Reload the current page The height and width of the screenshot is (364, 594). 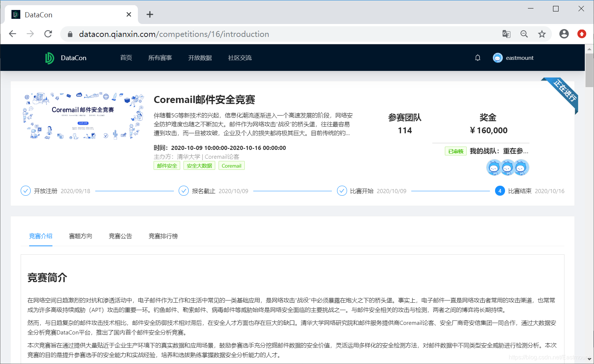pyautogui.click(x=48, y=34)
